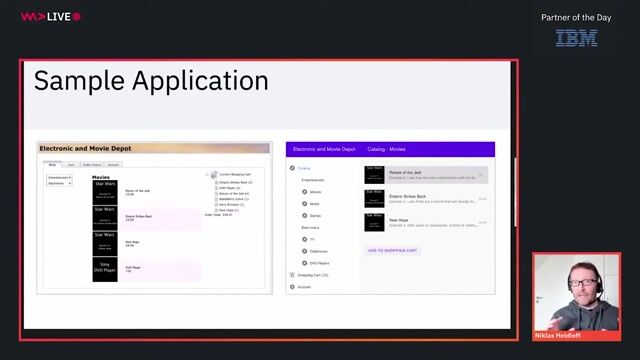Screen dimensions: 640x360
Task: Click the round icon beside Movies in sidebar
Action: [x=304, y=191]
